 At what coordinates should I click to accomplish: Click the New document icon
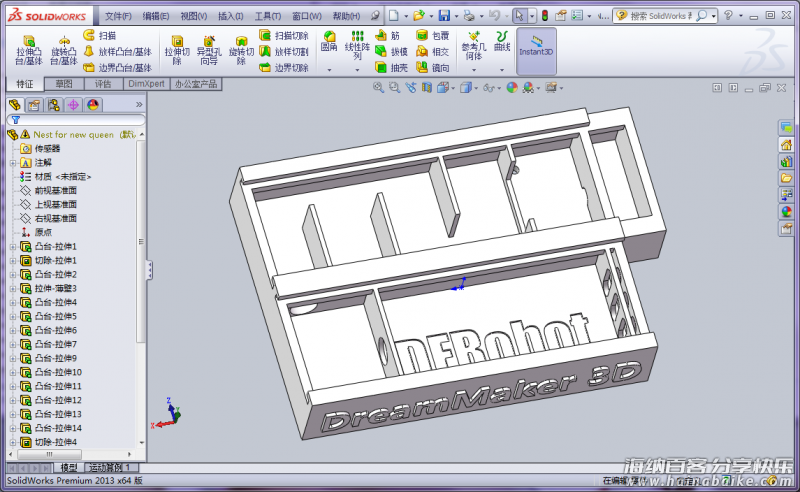coord(394,16)
